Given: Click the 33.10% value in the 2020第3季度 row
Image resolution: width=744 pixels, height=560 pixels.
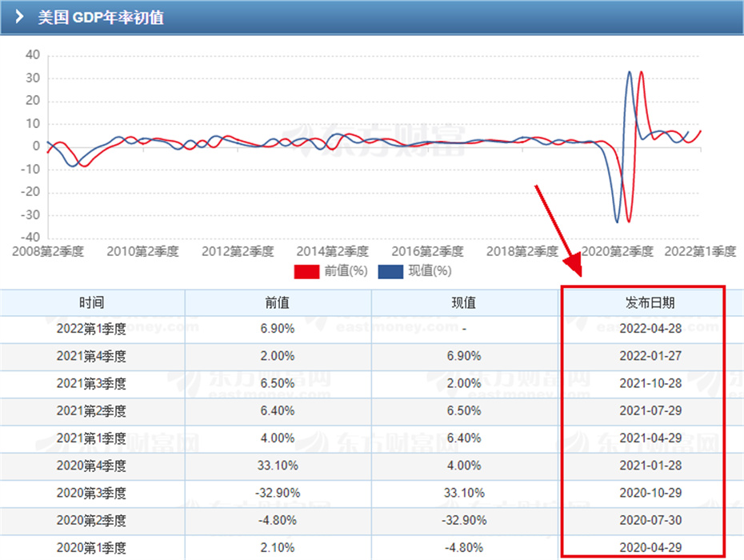Looking at the screenshot, I should pos(464,493).
